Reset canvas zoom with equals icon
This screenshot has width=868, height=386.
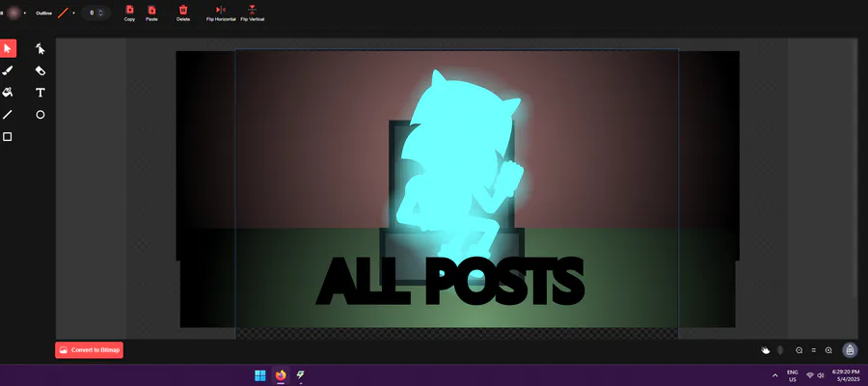814,350
